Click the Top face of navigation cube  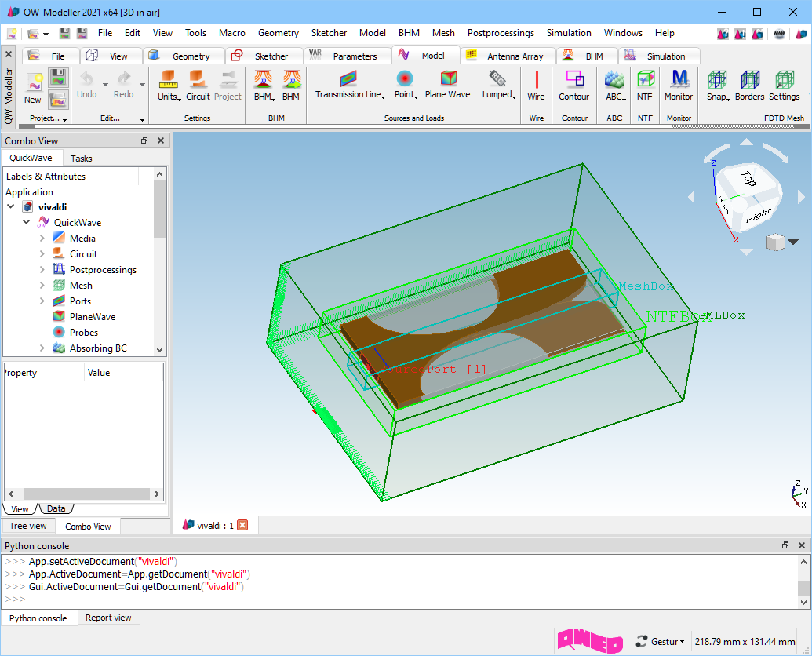pyautogui.click(x=749, y=179)
